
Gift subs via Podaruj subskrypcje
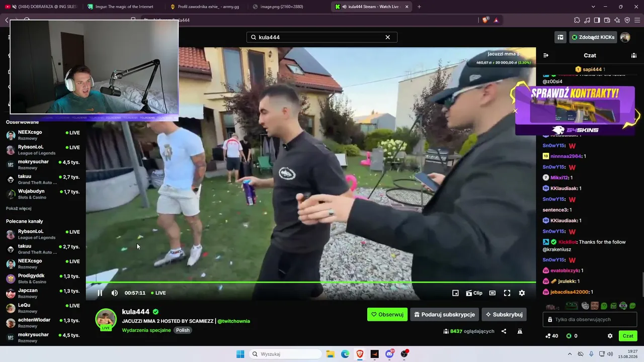coord(444,314)
